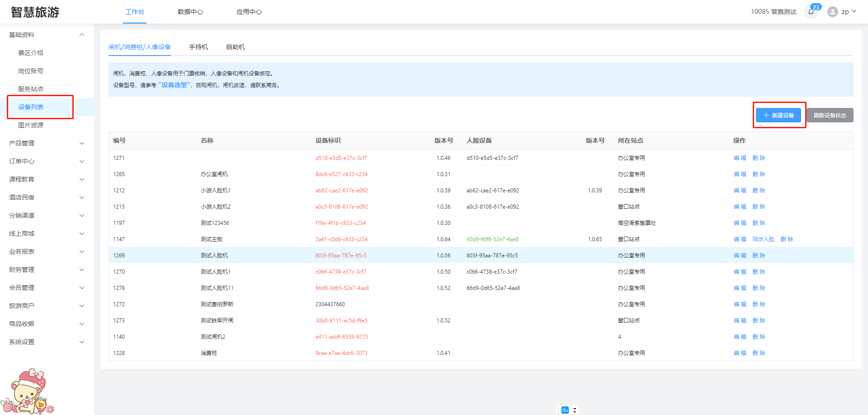Open the notification bell with 23 badge
Viewport: 868px width, 415px height.
(811, 12)
